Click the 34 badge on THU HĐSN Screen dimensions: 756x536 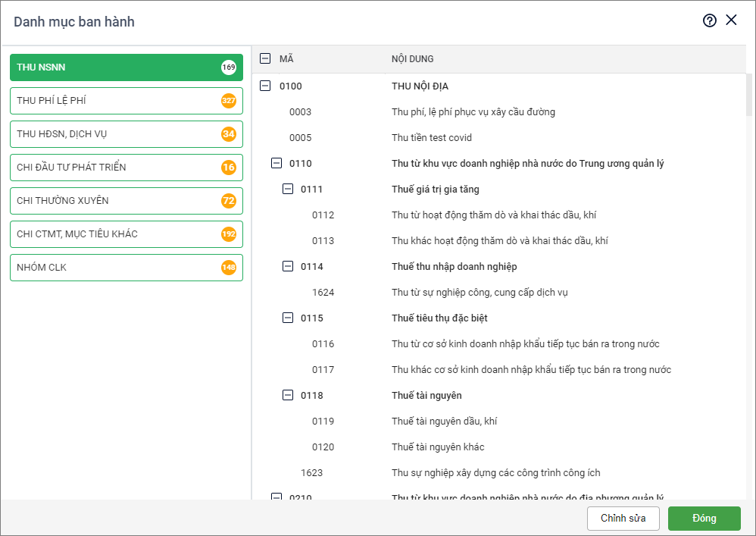229,134
